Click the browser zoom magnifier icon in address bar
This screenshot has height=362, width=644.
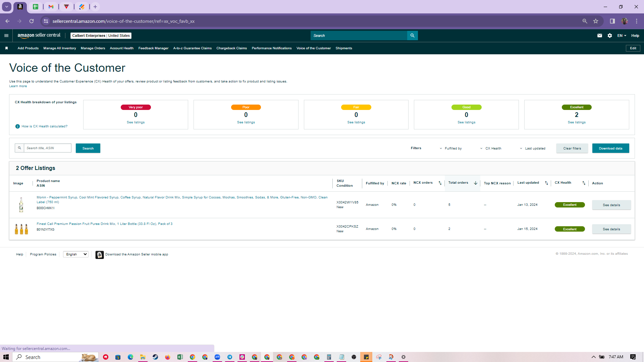point(585,21)
